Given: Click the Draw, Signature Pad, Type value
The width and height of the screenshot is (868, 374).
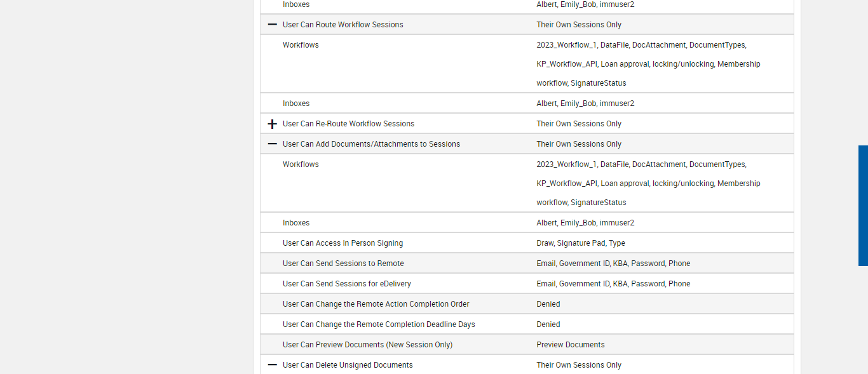Looking at the screenshot, I should point(580,243).
